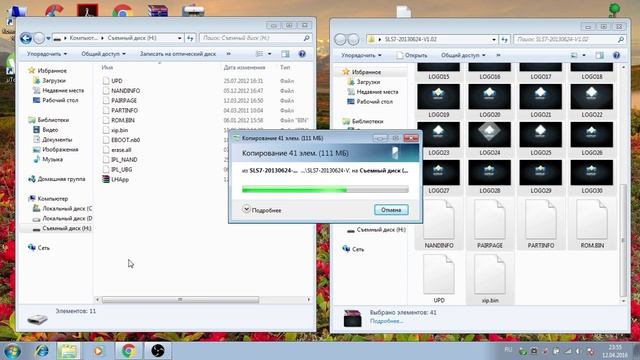The image size is (640, 360).
Task: Go back in left Explorer window
Action: [26, 38]
